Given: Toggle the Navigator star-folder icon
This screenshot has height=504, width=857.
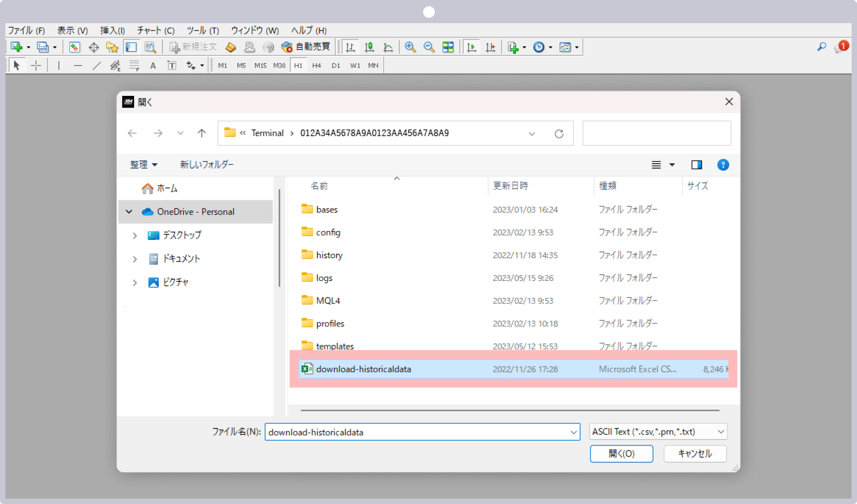Looking at the screenshot, I should (x=112, y=47).
